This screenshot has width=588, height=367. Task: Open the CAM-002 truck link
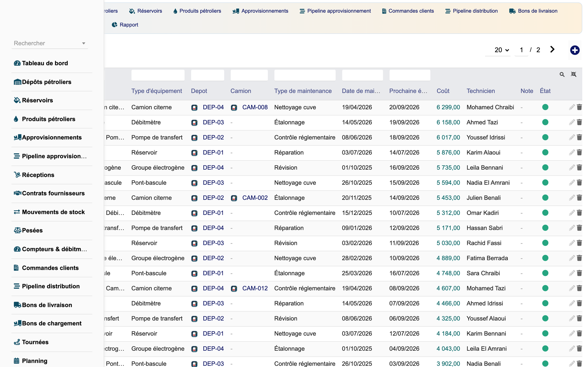255,198
